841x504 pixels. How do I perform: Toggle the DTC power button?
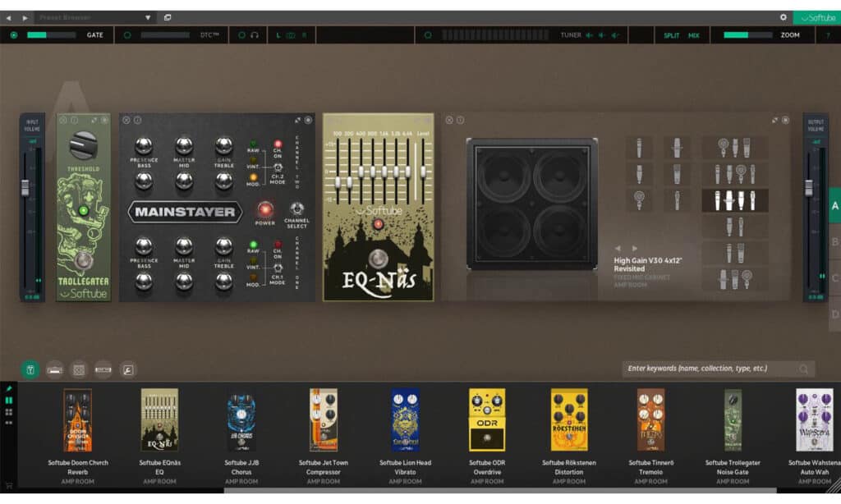tap(127, 34)
